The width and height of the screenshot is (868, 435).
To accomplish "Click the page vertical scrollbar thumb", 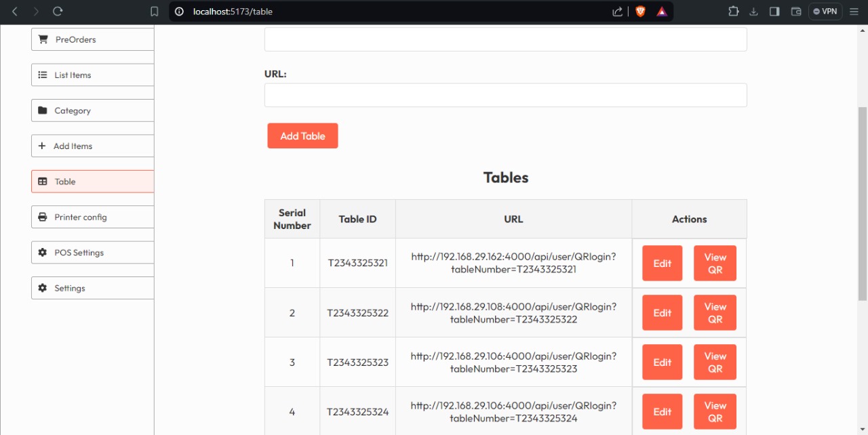I will 863,203.
